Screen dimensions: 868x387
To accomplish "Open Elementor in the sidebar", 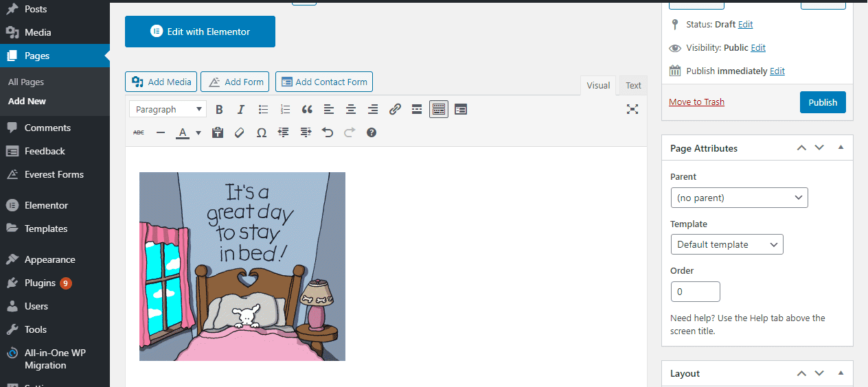I will (55, 205).
